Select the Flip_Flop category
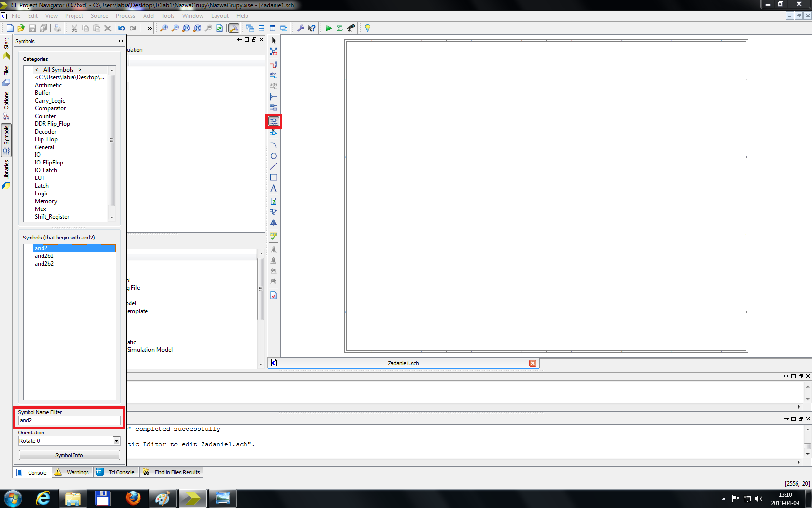Screen dimensions: 812x508 pyautogui.click(x=46, y=139)
